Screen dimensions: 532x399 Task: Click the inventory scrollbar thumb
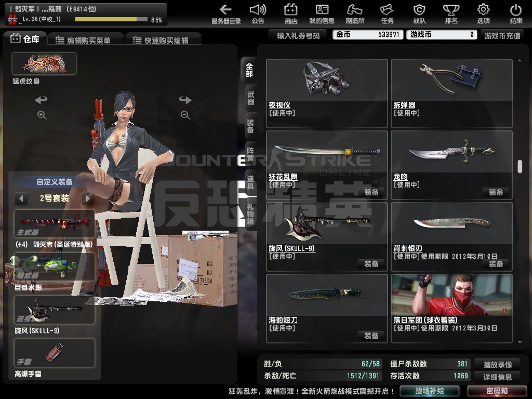pyautogui.click(x=520, y=167)
